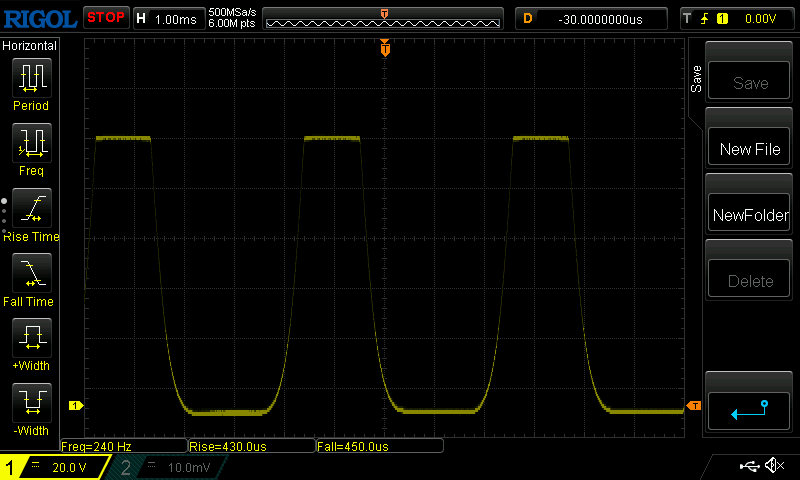This screenshot has height=480, width=800.
Task: Click the red STOP status indicator
Action: coord(106,17)
